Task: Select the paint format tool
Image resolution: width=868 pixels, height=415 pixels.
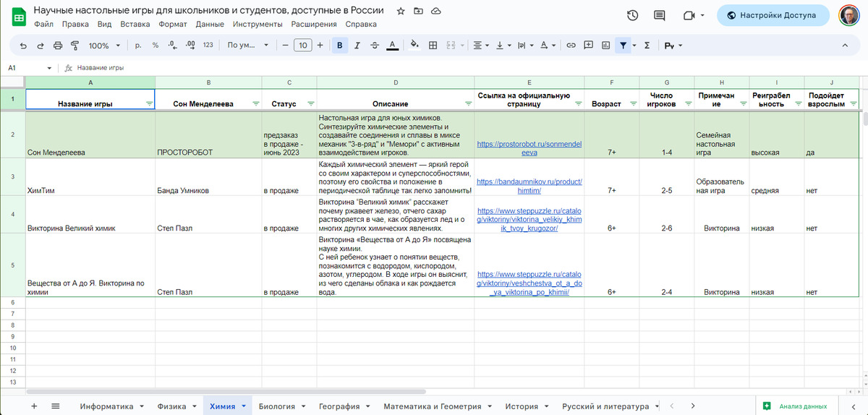Action: pyautogui.click(x=75, y=46)
